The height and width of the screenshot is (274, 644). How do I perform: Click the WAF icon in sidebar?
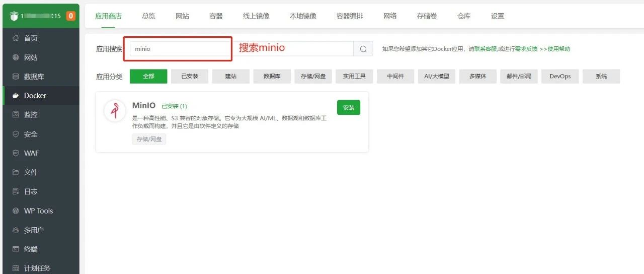pyautogui.click(x=16, y=153)
